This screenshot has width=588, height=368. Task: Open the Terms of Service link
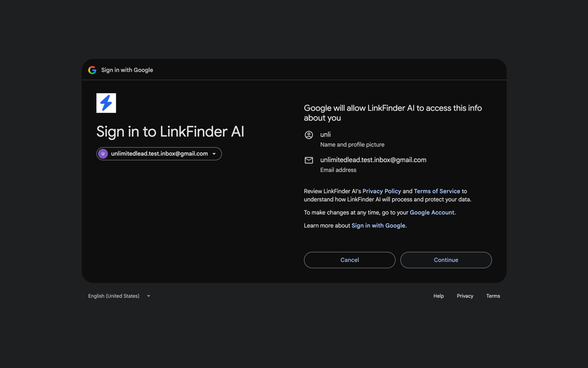tap(437, 191)
